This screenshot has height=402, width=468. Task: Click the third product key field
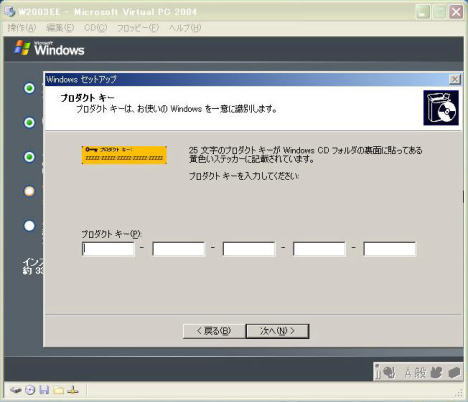click(x=249, y=249)
